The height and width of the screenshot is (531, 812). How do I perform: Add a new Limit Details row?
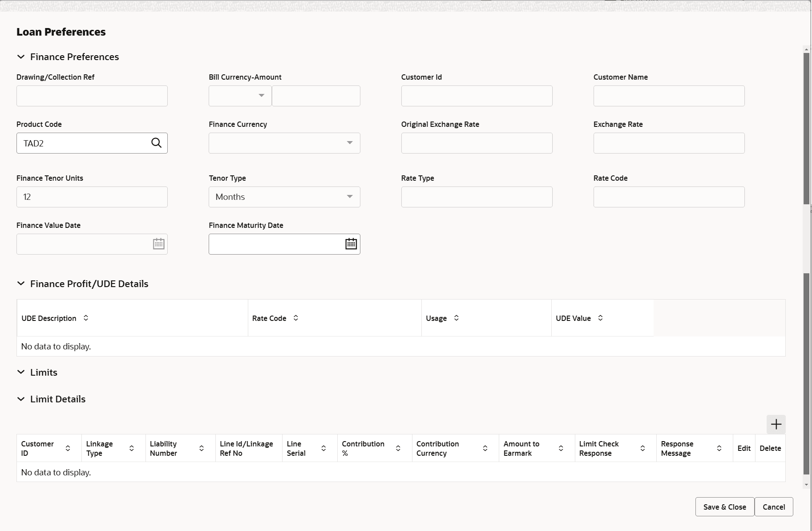pos(776,424)
